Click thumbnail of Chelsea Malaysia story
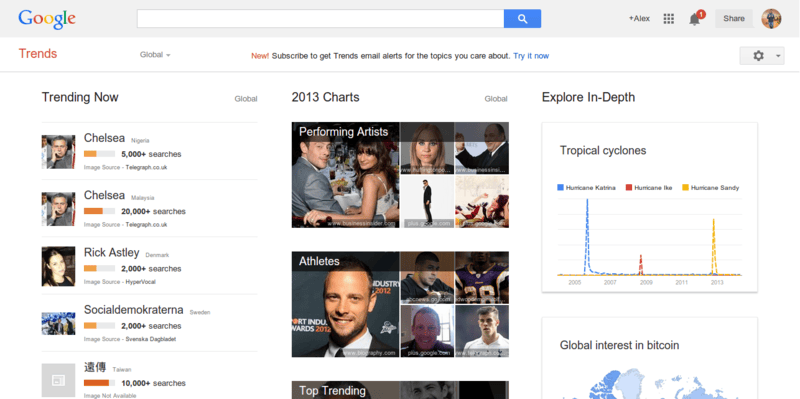The height and width of the screenshot is (399, 800). click(x=58, y=209)
